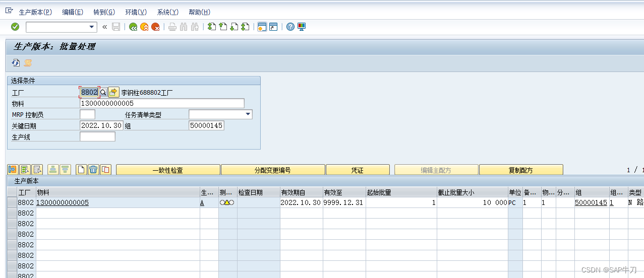Click the Customize Local Layout monitor icon

302,27
